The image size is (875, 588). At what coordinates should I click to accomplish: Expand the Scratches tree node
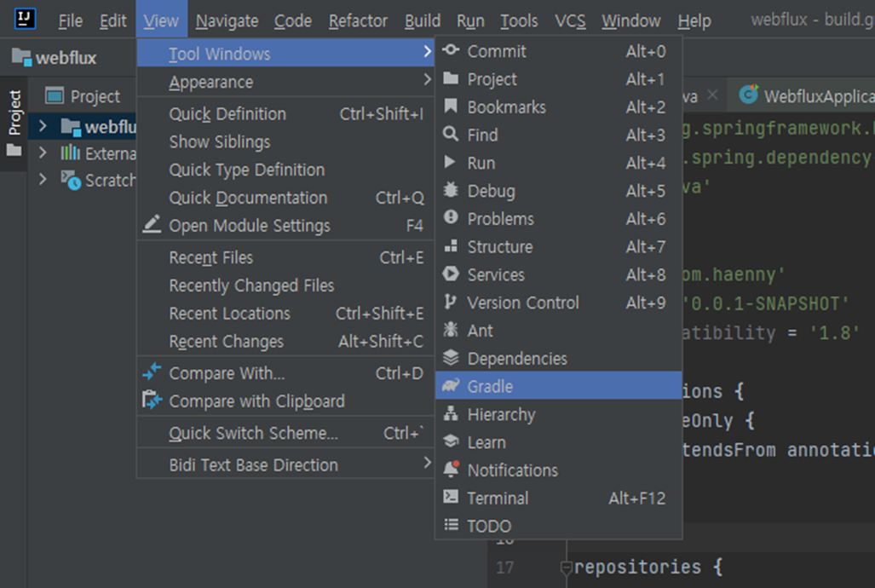[43, 179]
